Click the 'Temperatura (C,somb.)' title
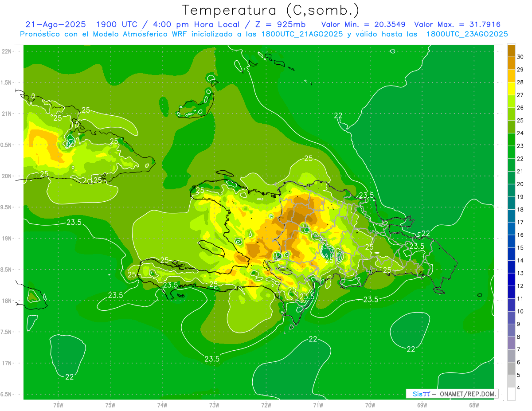This screenshot has height=411, width=532. [271, 10]
